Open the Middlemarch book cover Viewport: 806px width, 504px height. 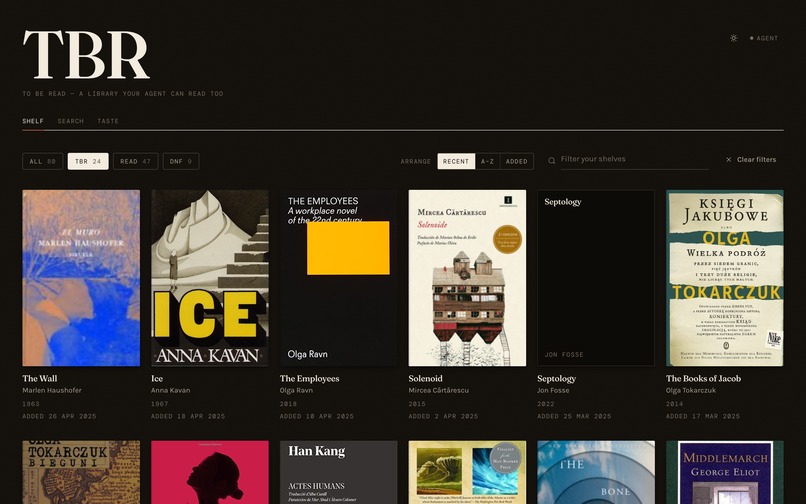click(725, 472)
